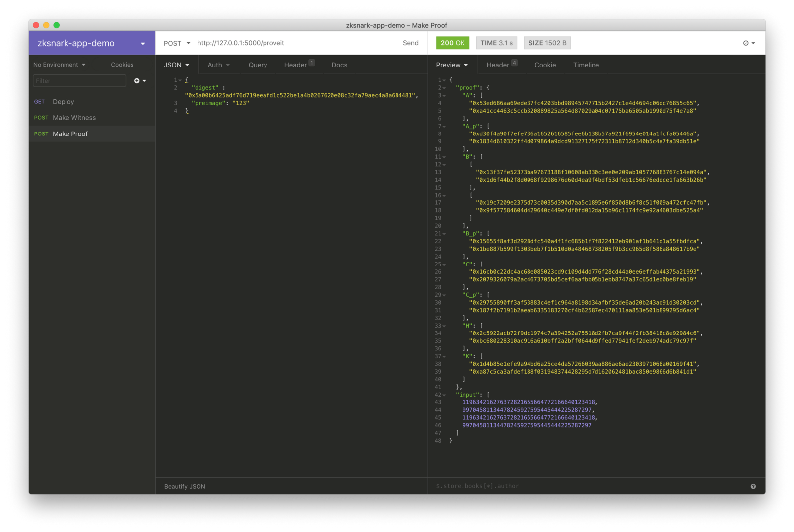
Task: Open the JSON body type dropdown
Action: 176,65
